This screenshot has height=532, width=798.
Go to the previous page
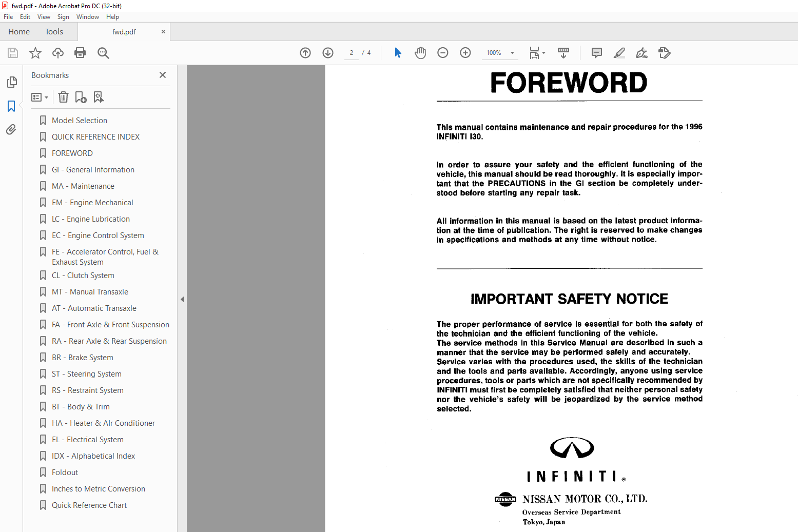[x=305, y=53]
